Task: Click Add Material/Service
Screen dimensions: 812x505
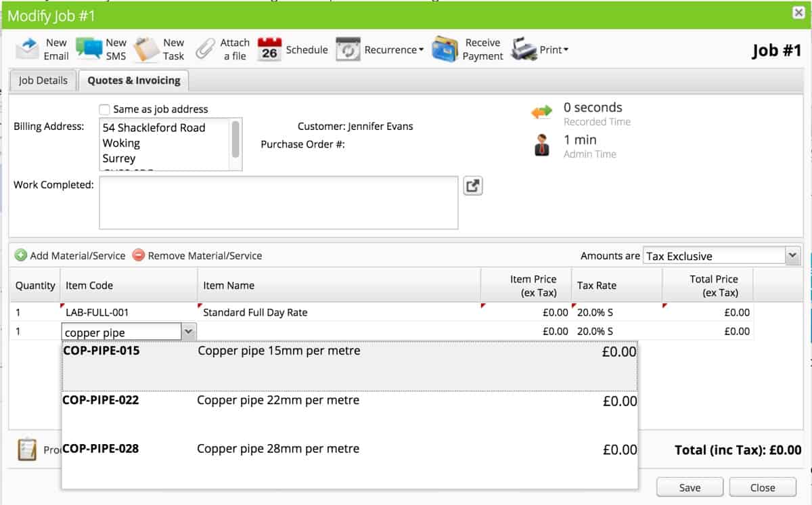Action: [70, 255]
